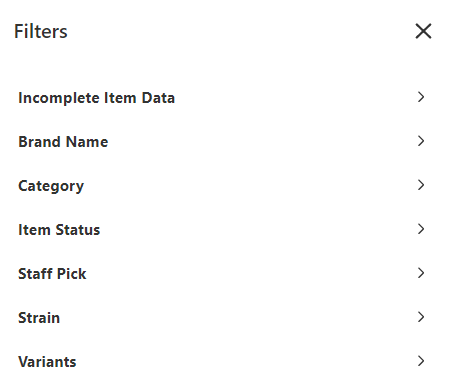Expand the Brand Name chevron arrow
The image size is (458, 392).
(x=421, y=141)
